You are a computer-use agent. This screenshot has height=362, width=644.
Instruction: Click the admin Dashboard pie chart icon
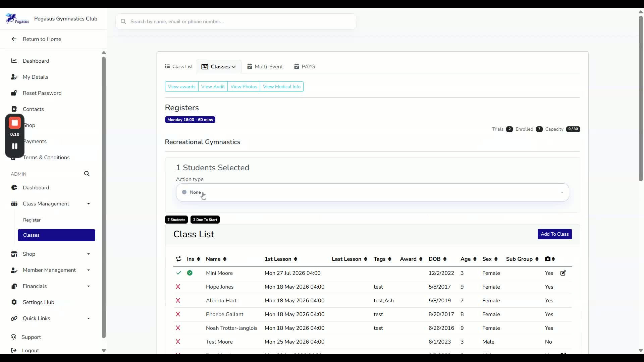(x=14, y=187)
